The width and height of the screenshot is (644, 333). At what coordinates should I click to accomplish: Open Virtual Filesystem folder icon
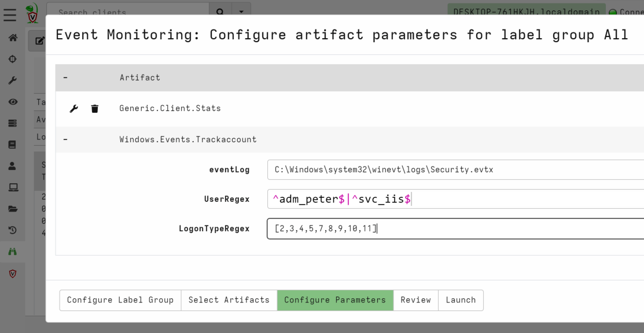(12, 209)
